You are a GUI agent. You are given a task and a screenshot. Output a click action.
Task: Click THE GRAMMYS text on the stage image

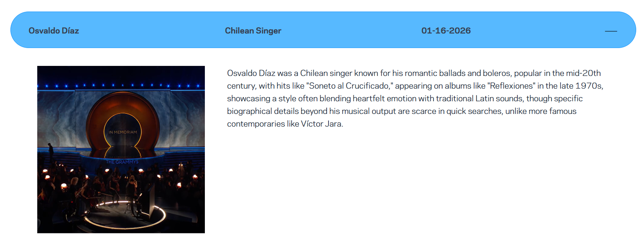(122, 162)
